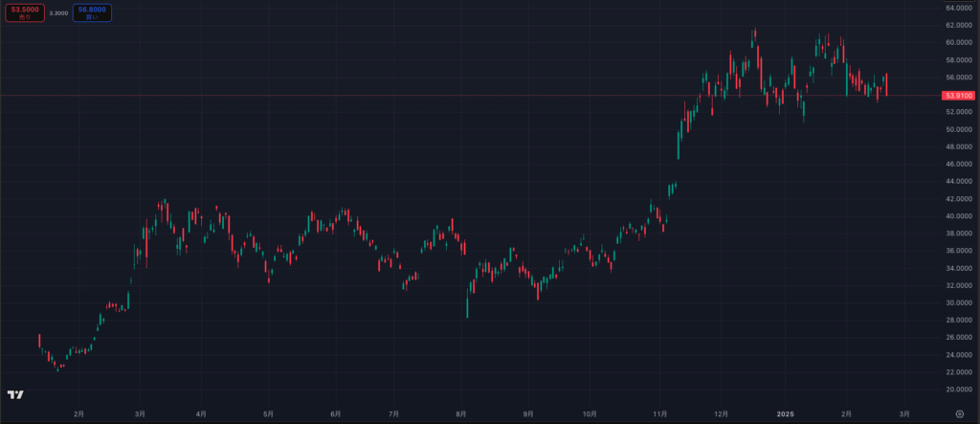980x424 pixels.
Task: Click the 12月 label on time axis
Action: tap(721, 413)
